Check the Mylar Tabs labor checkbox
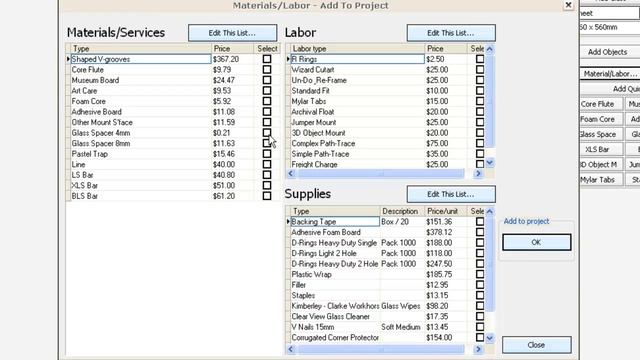640x360 pixels. pos(480,101)
